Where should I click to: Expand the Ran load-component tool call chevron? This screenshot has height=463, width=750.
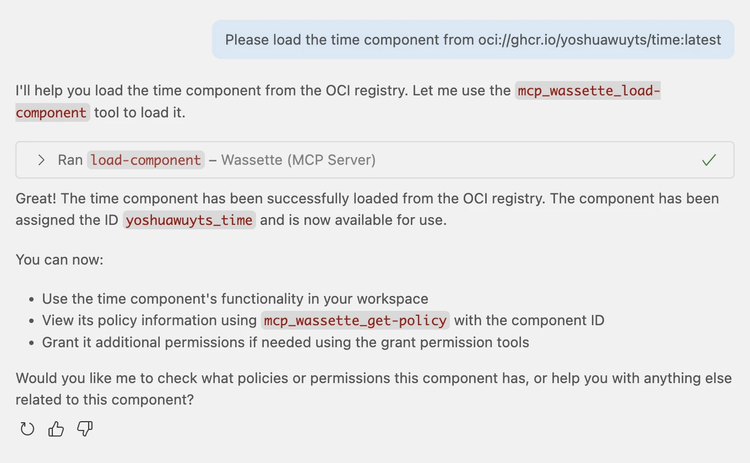(x=41, y=160)
